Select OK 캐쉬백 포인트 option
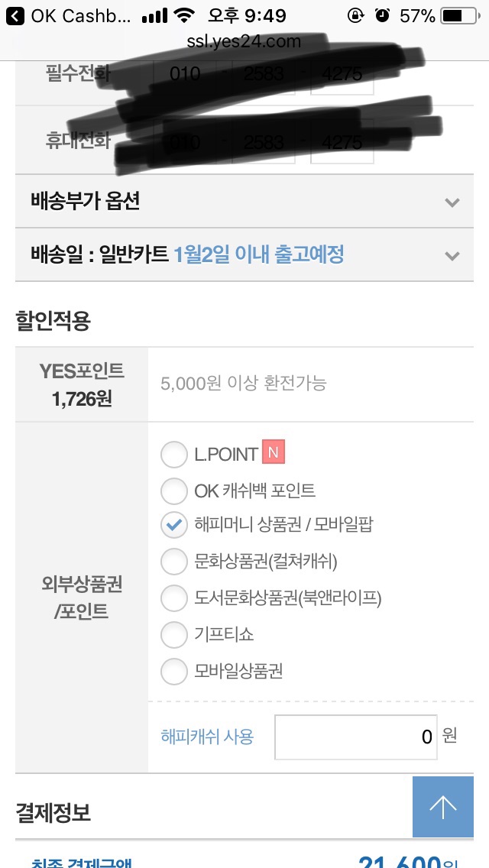This screenshot has width=489, height=868. (x=174, y=491)
